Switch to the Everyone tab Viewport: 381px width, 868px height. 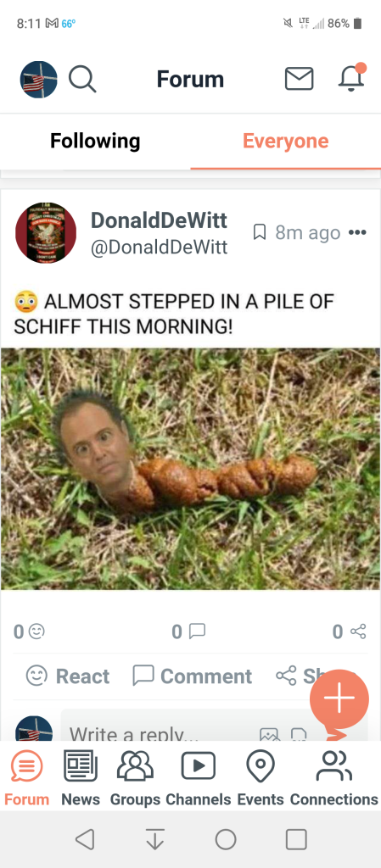pos(286,142)
